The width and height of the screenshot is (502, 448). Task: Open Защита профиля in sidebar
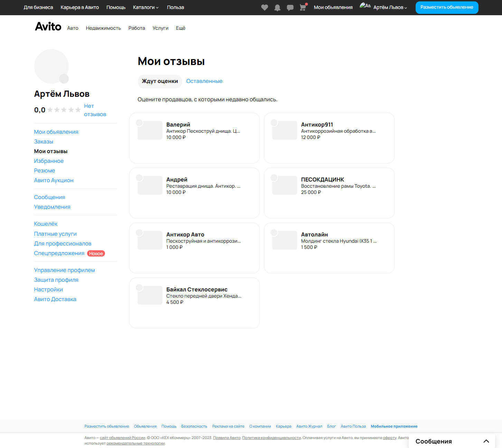pyautogui.click(x=56, y=280)
